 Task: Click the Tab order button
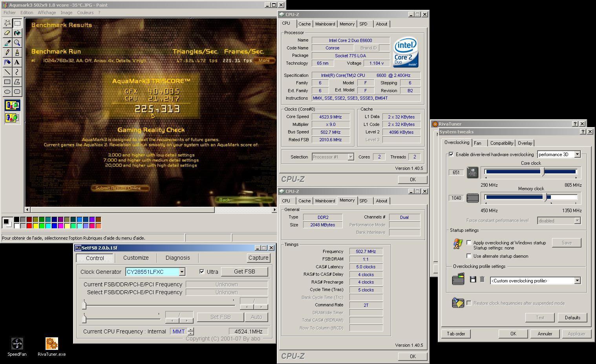pos(456,334)
